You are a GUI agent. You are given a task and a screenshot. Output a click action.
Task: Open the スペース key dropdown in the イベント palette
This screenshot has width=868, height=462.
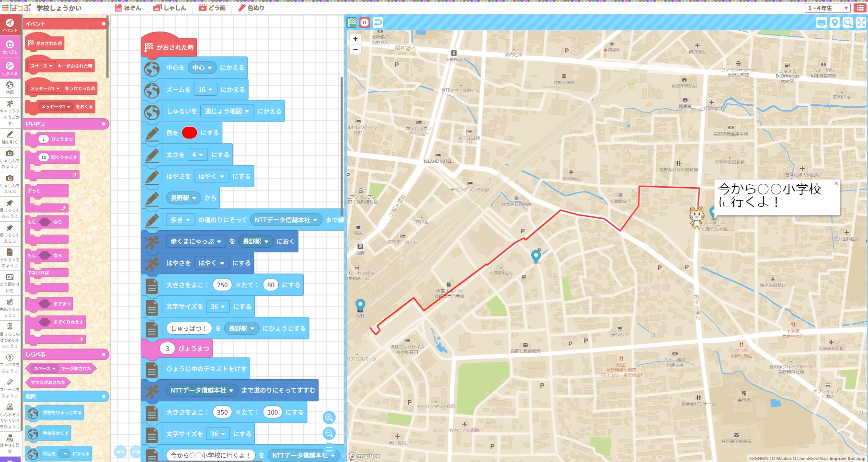(41, 66)
